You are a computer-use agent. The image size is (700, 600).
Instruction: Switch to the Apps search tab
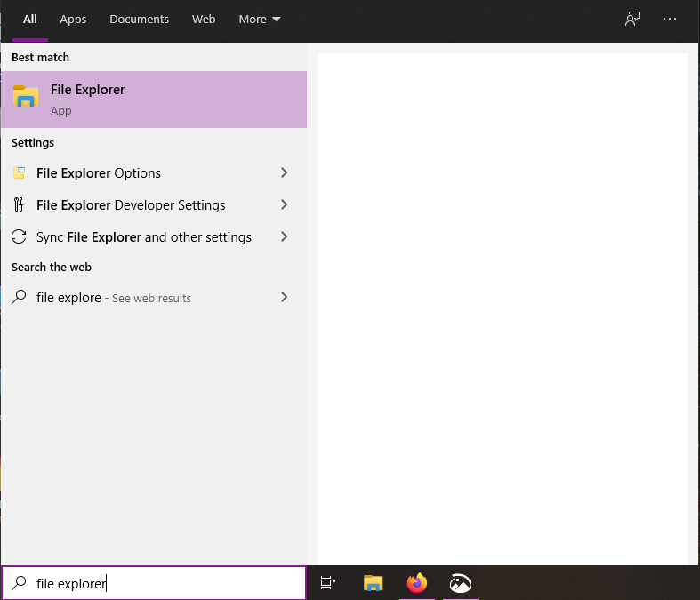(x=73, y=20)
